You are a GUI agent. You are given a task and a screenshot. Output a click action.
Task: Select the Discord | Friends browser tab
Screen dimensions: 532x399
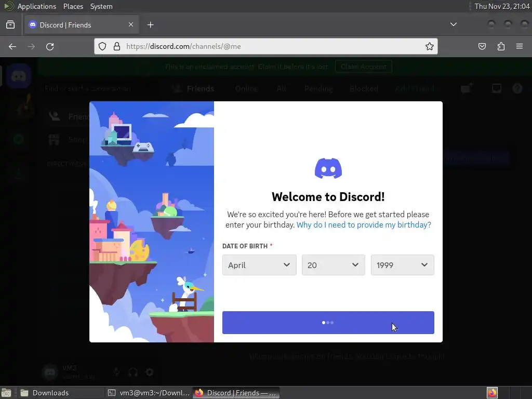click(82, 25)
